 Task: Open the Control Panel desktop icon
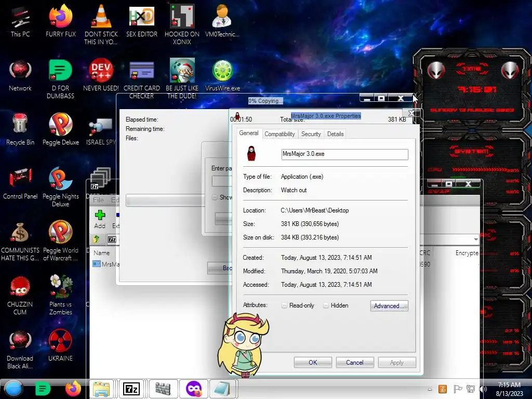coord(20,184)
